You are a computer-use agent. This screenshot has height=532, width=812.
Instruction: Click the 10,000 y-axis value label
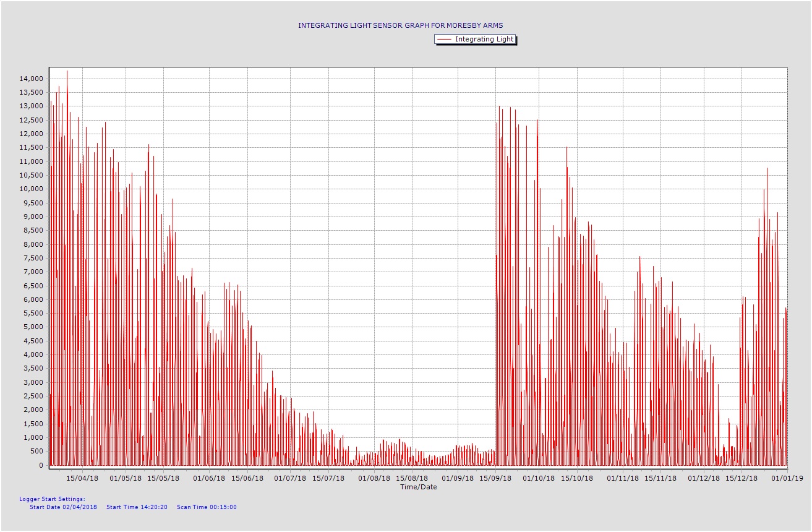pos(31,189)
